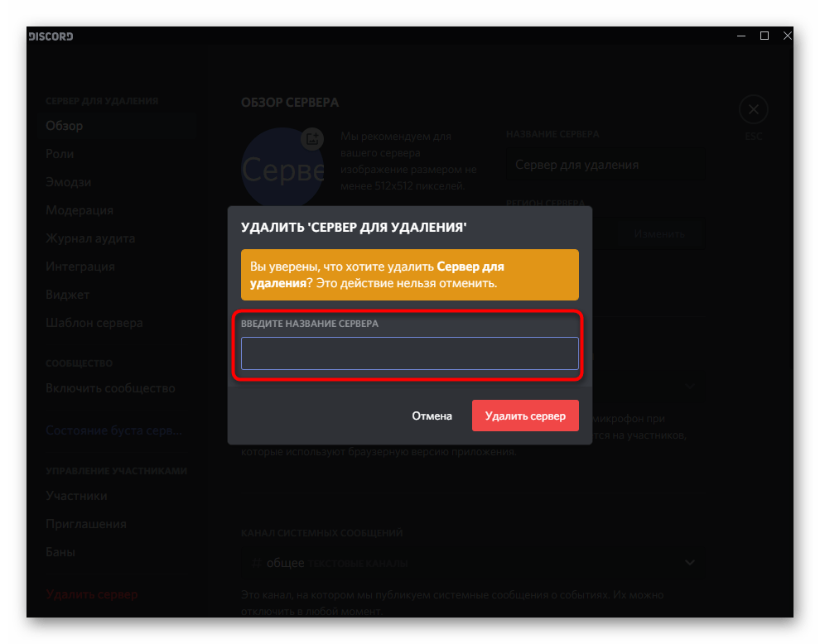Click the Изменить region button
Viewport: 820px width, 644px height.
(659, 234)
